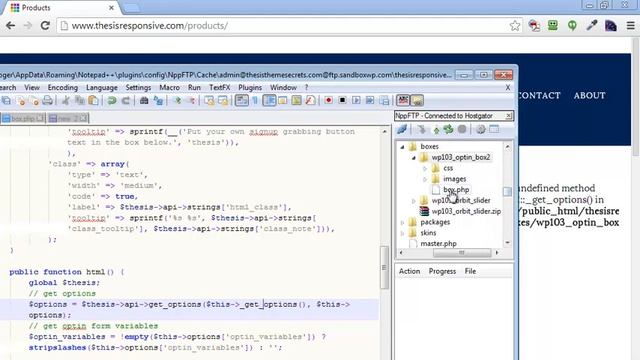640x360 pixels.
Task: Click the Zoom Out toolbar icon
Action: coord(191,100)
